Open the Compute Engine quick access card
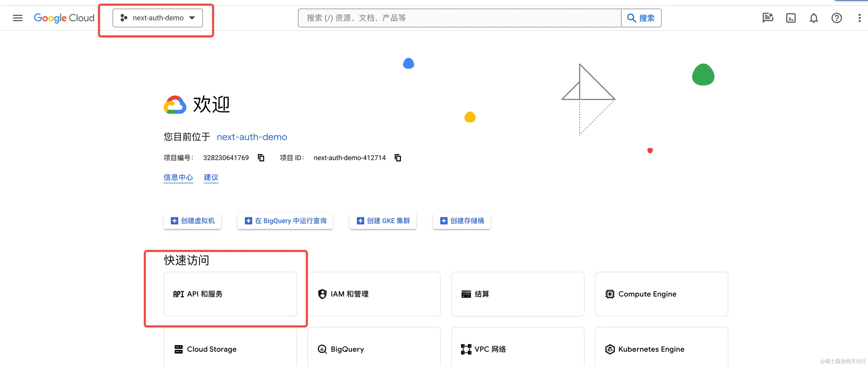The width and height of the screenshot is (868, 366). [x=661, y=294]
